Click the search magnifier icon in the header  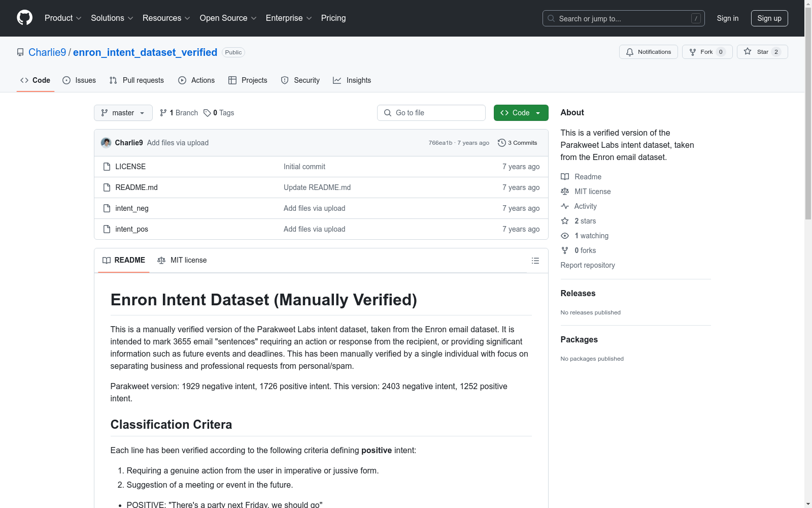pos(551,18)
